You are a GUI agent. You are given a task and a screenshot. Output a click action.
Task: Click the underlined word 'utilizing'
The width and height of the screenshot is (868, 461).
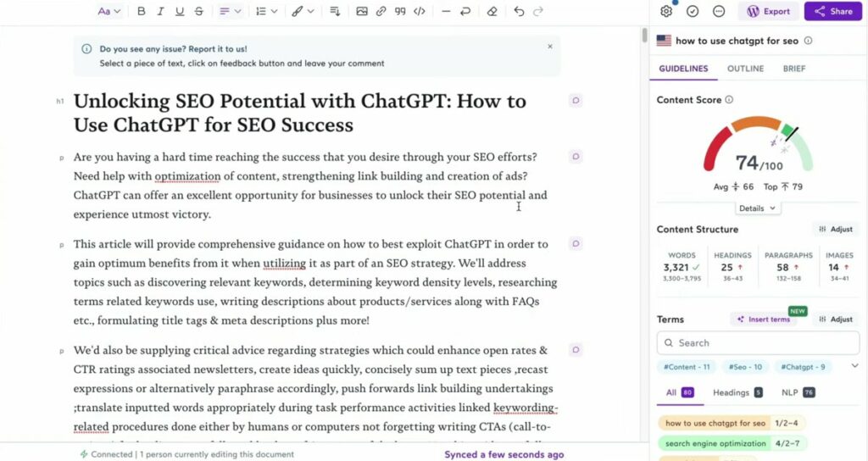[284, 263]
